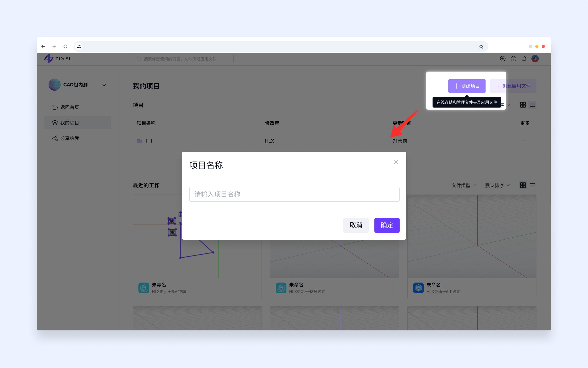The image size is (588, 368).
Task: Click 未命名 title updated 43分钟前
Action: [x=296, y=285]
